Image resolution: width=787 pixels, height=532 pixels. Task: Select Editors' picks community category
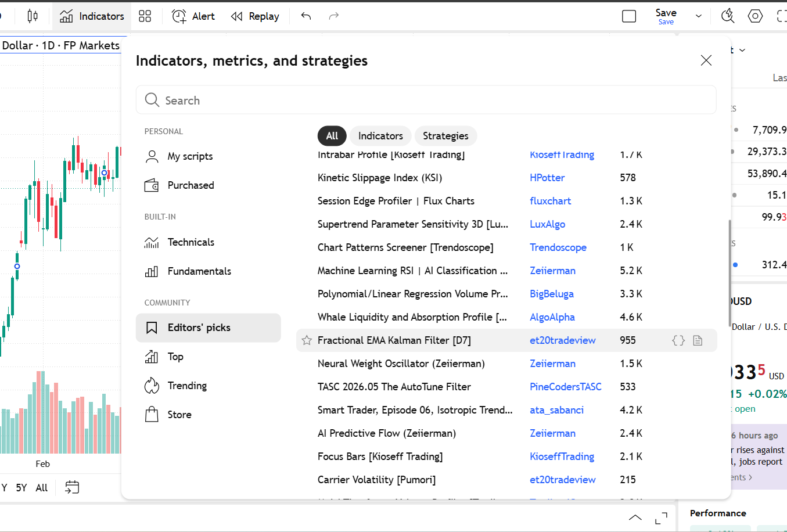[x=208, y=328]
